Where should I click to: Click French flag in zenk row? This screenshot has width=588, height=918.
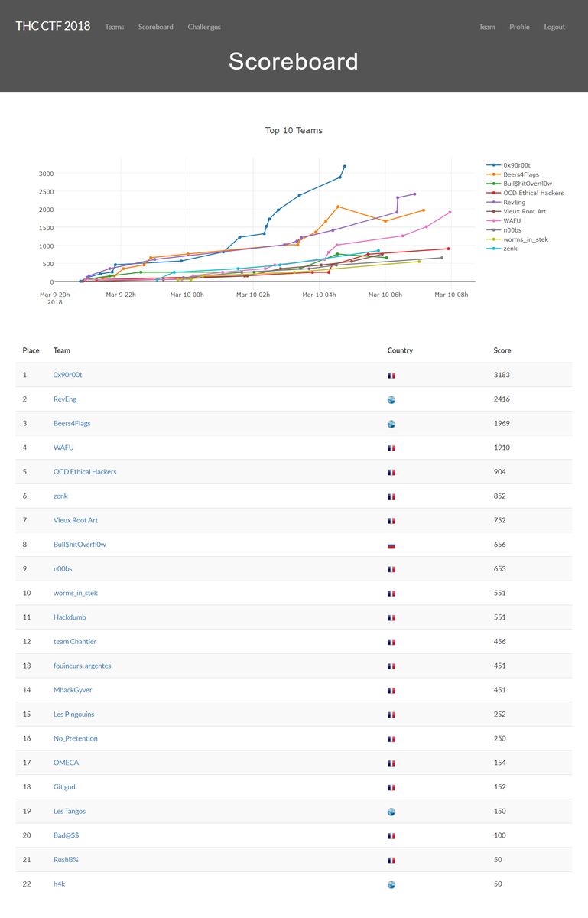[x=391, y=496]
